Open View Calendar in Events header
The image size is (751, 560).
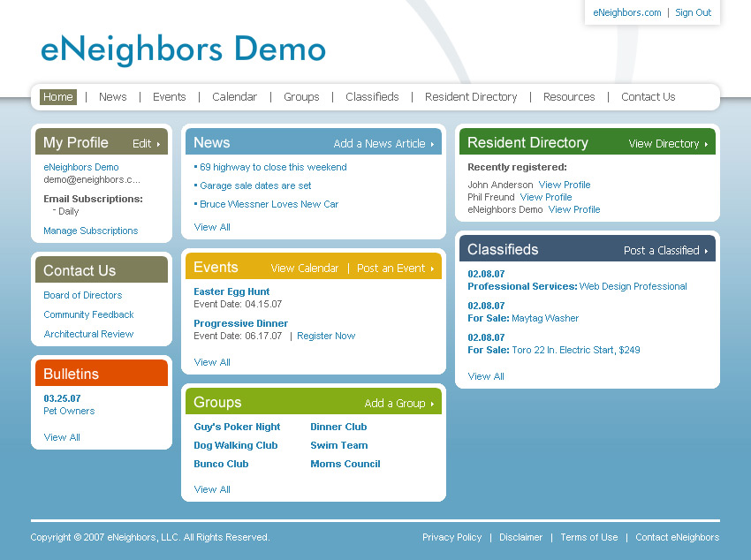pos(305,269)
